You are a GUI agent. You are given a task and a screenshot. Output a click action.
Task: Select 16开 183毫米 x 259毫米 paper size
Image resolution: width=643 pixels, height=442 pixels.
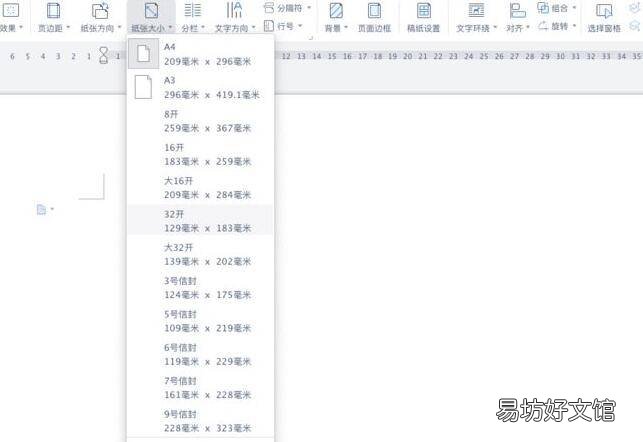201,154
